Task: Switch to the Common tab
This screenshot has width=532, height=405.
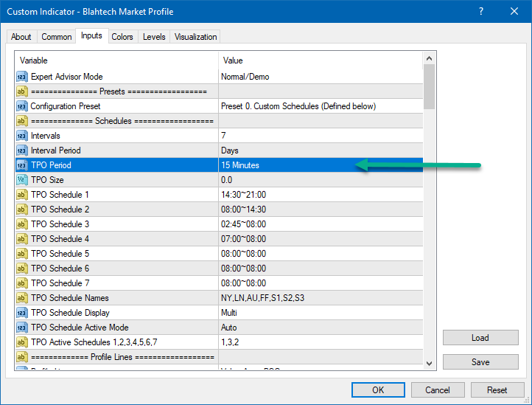Action: point(56,37)
